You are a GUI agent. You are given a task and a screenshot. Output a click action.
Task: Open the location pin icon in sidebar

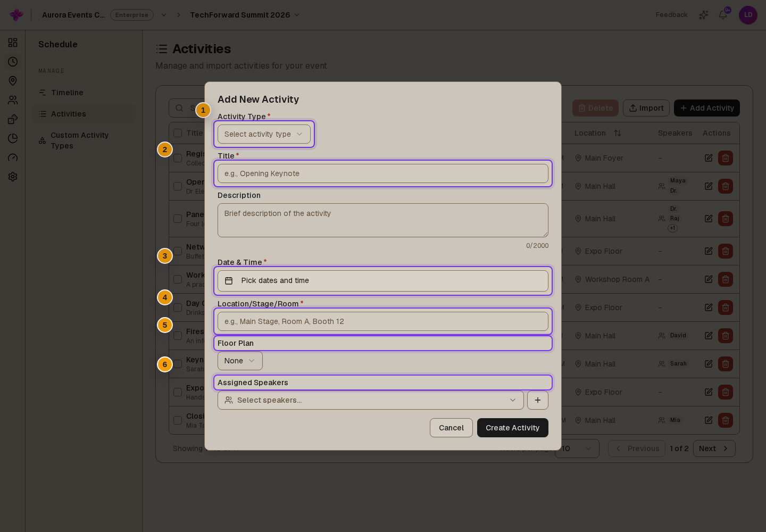click(13, 81)
